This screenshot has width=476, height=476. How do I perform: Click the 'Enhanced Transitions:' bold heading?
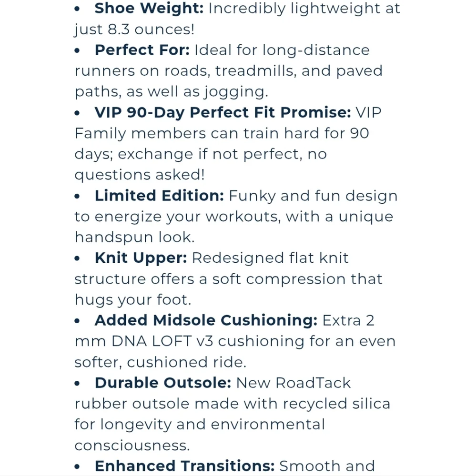[x=184, y=466]
